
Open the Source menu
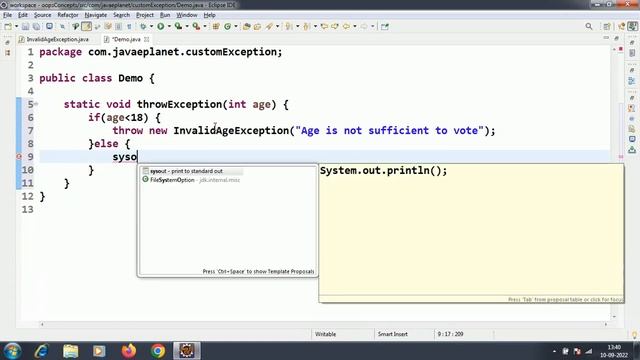pyautogui.click(x=42, y=15)
